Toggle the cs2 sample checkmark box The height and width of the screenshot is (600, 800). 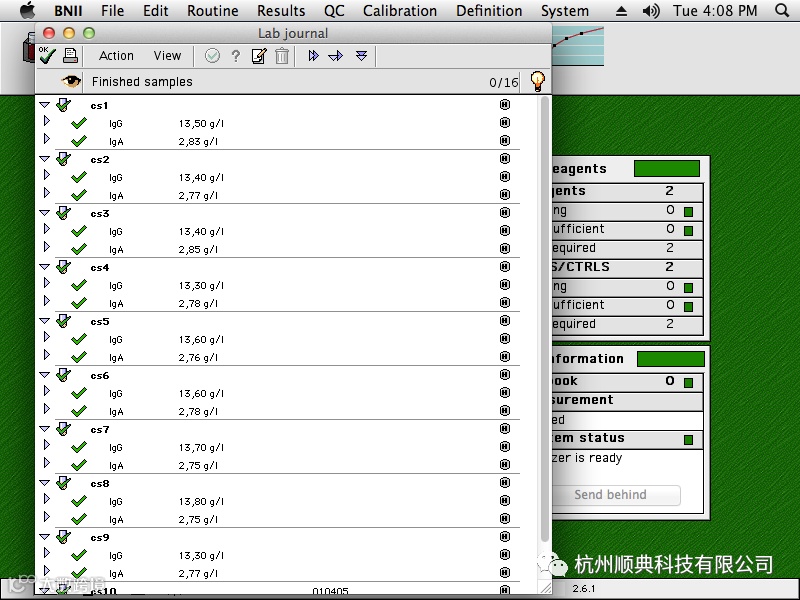click(x=63, y=159)
